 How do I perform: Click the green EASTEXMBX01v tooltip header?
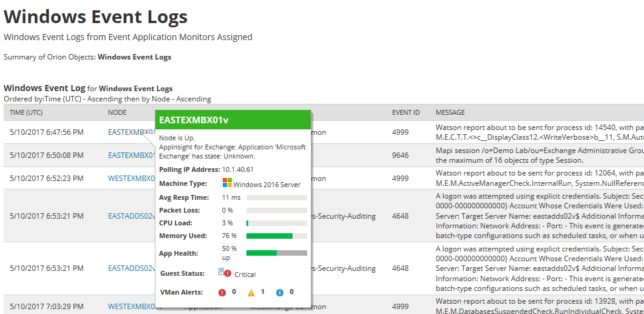(233, 120)
